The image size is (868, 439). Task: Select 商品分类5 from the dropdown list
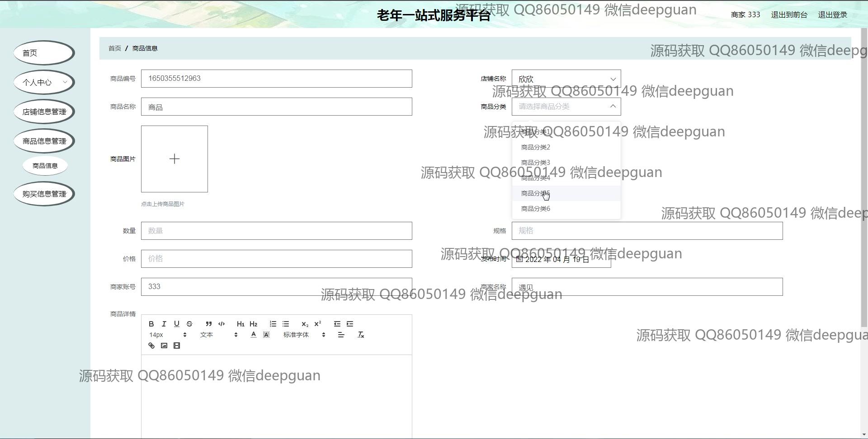[566, 193]
